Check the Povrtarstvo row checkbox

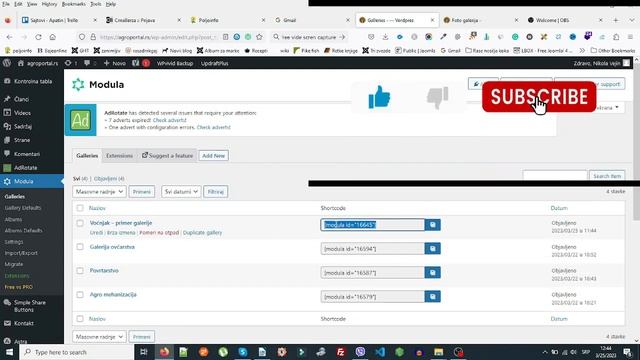(80, 271)
